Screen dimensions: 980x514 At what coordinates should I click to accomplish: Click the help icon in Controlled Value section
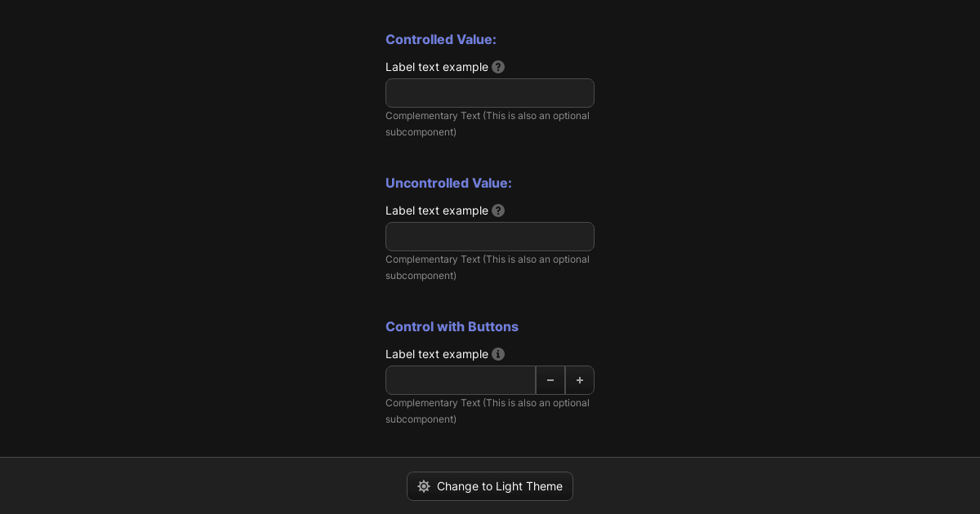coord(498,67)
